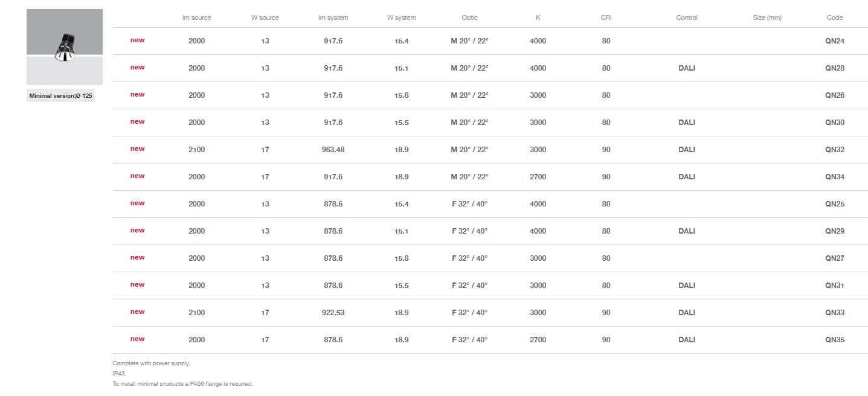Click the Minimal version Ø 125 label
The image size is (868, 396).
(61, 96)
